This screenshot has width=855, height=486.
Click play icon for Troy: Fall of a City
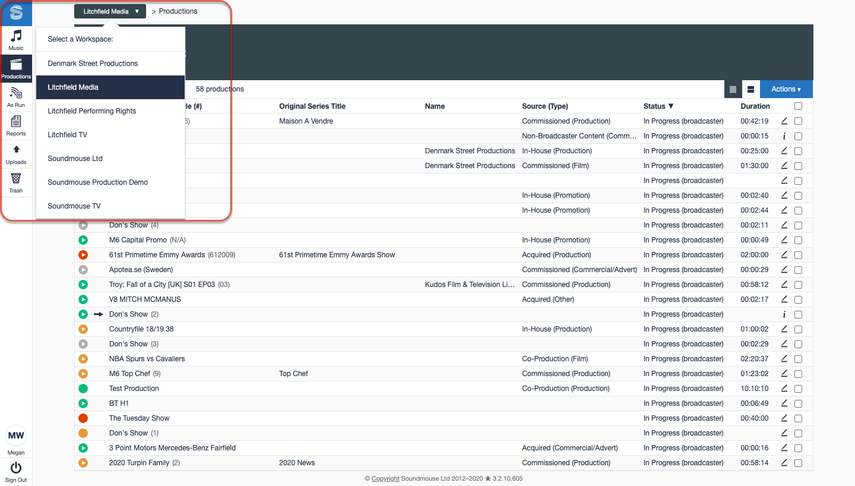click(83, 284)
